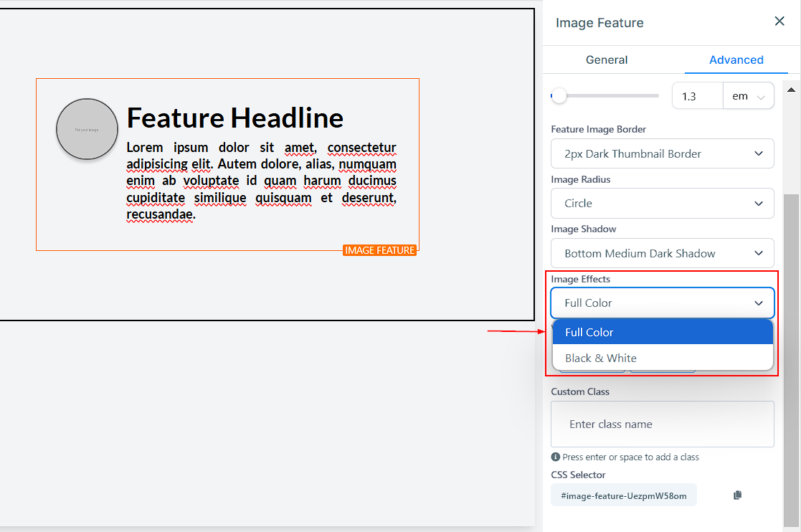Screen dimensions: 801x532
Task: Open the Image Radius dropdown showing Circle
Action: click(x=662, y=204)
